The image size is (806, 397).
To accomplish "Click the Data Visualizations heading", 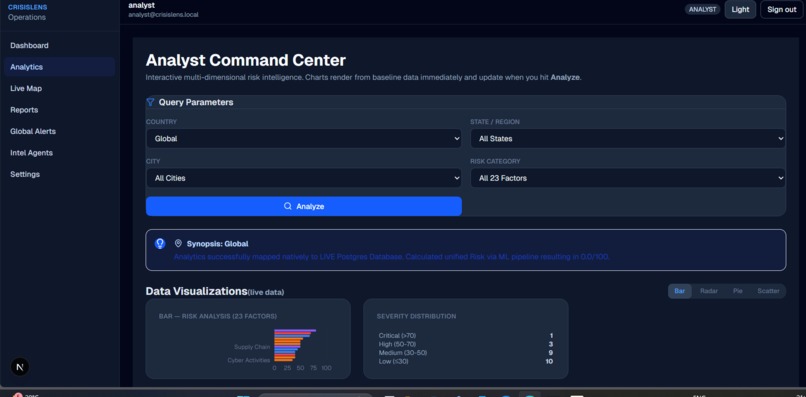I will pos(196,291).
